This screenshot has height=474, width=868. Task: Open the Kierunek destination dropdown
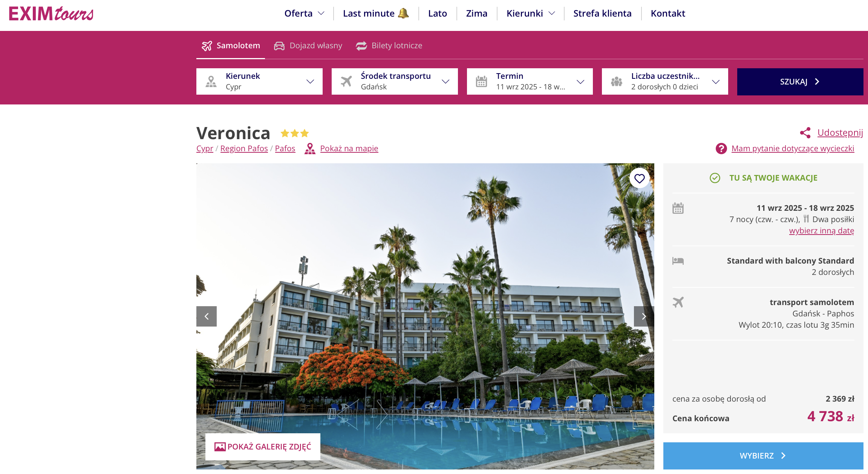259,81
